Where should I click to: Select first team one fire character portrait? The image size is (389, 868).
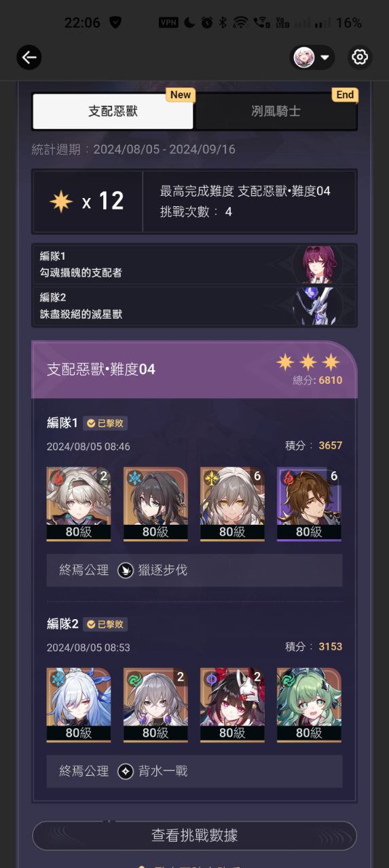click(x=79, y=504)
